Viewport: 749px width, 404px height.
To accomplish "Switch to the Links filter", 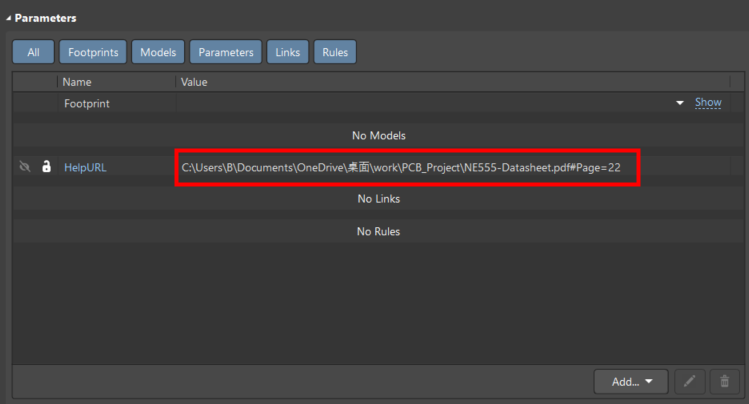I will (x=287, y=52).
